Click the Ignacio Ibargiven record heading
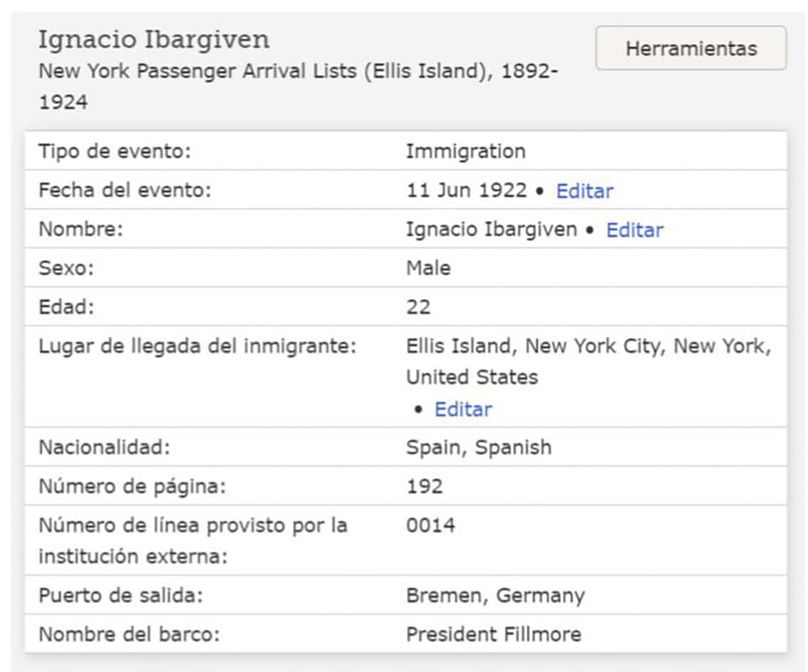 (154, 39)
